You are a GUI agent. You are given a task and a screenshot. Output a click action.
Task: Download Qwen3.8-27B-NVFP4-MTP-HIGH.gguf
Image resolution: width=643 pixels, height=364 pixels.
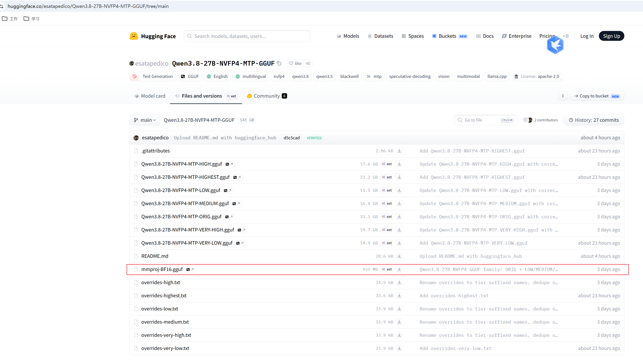[x=399, y=164]
